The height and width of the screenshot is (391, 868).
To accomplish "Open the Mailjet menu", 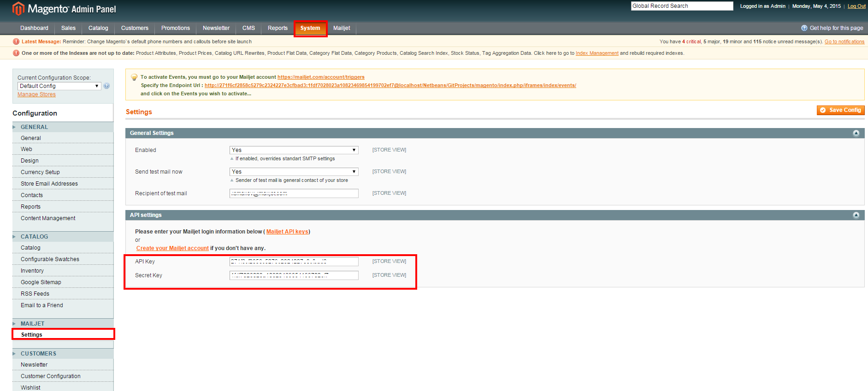I will (342, 28).
